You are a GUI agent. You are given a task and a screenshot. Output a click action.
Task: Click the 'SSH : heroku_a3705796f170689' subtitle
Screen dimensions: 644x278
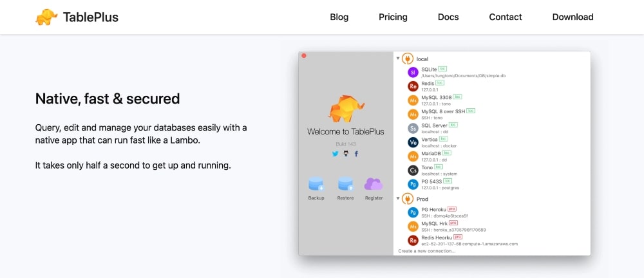point(453,230)
